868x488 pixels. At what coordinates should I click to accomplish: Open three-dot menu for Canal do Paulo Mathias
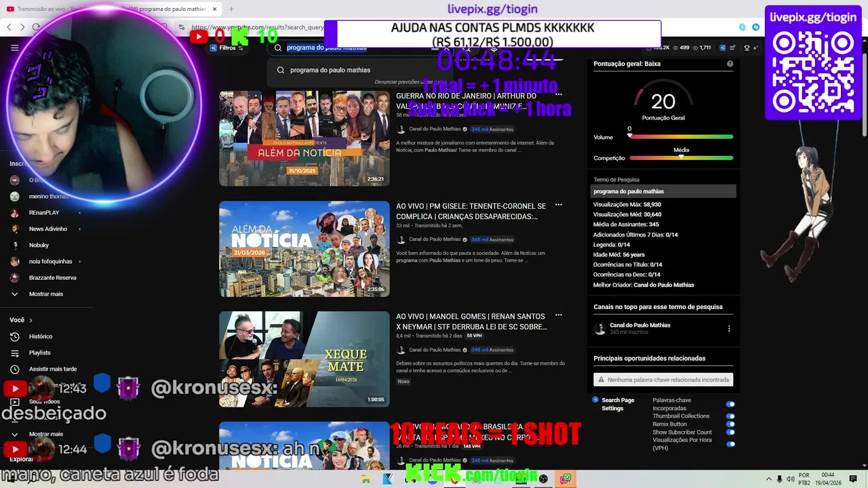coord(729,329)
